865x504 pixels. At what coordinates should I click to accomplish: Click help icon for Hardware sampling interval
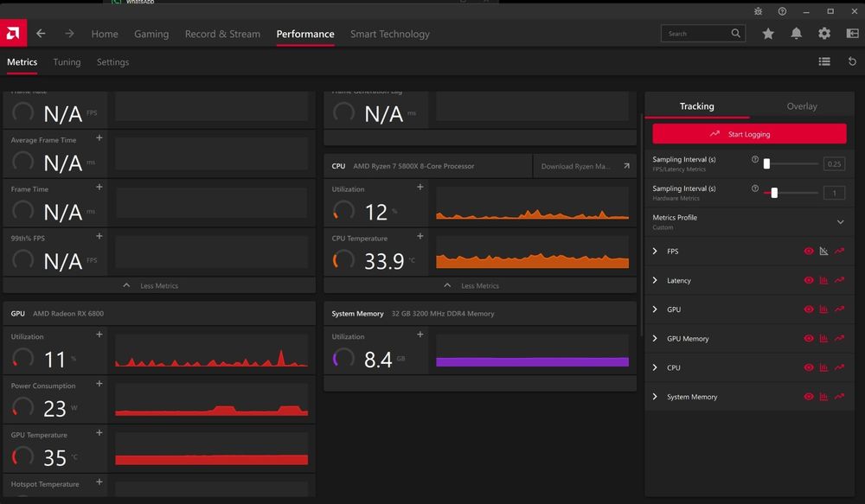pos(754,188)
